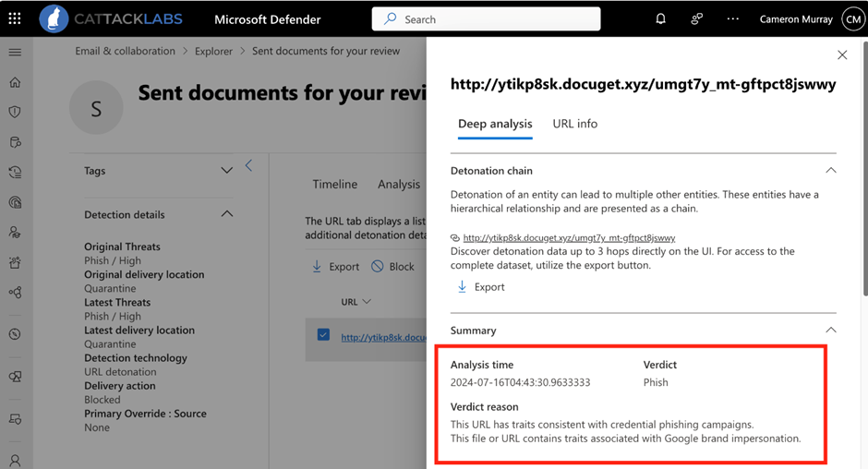
Task: Collapse the Detonation chain section
Action: (831, 170)
